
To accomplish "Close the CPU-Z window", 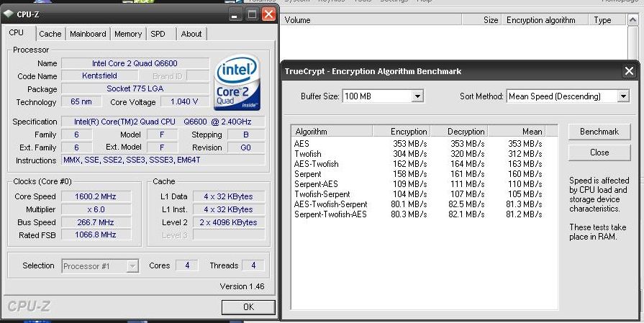I will (268, 15).
